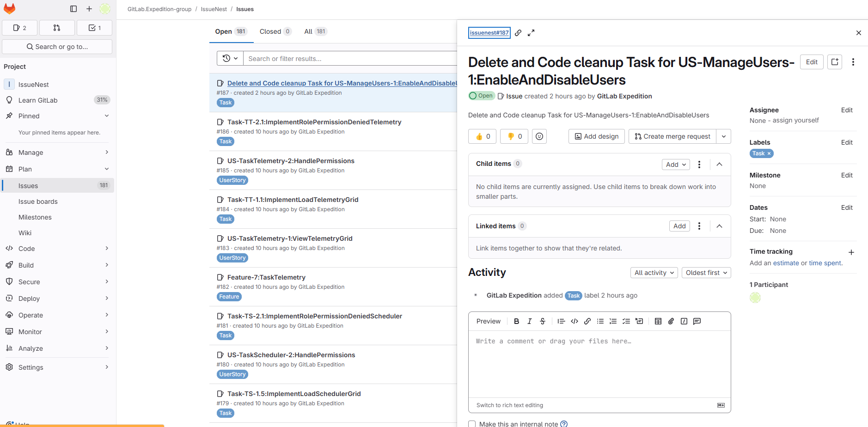The width and height of the screenshot is (868, 427).
Task: Copy issue link with chain icon
Action: point(518,33)
